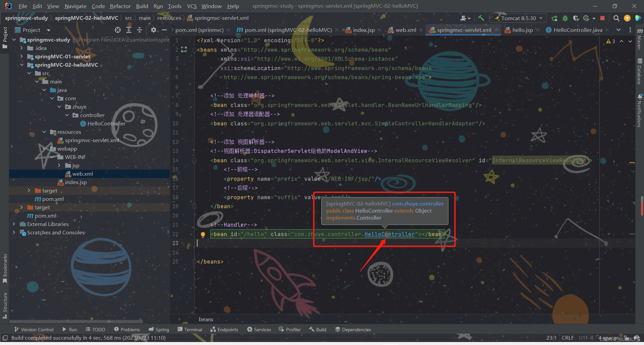
Task: Click the Build project hammer icon
Action: (481, 18)
